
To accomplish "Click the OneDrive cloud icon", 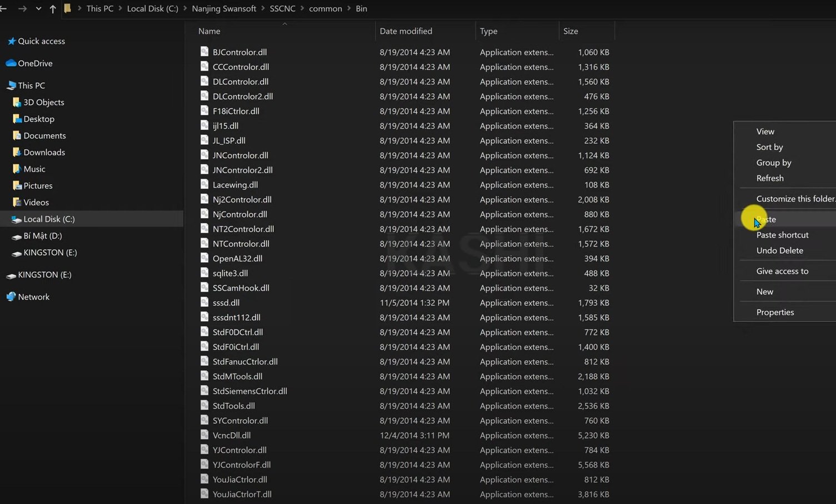I will (x=11, y=63).
